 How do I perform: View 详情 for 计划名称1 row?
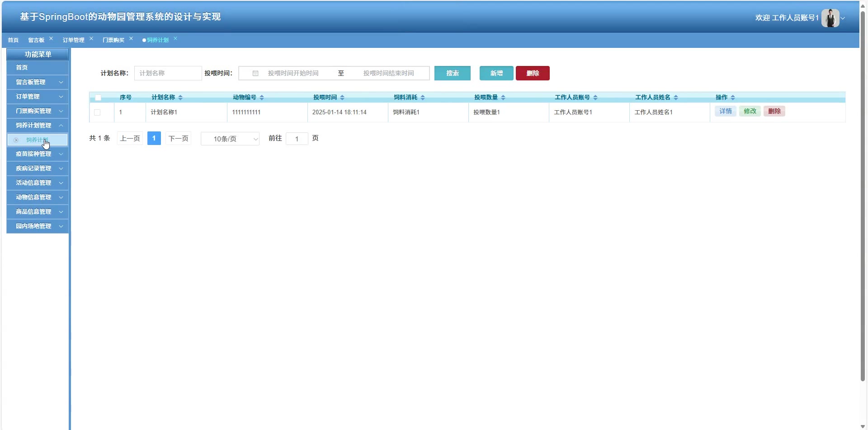tap(726, 111)
